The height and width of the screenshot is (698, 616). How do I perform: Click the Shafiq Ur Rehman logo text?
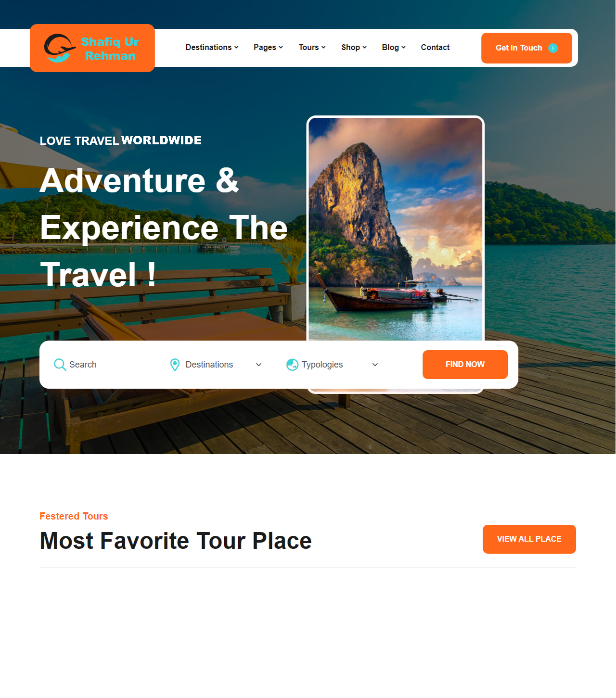110,49
